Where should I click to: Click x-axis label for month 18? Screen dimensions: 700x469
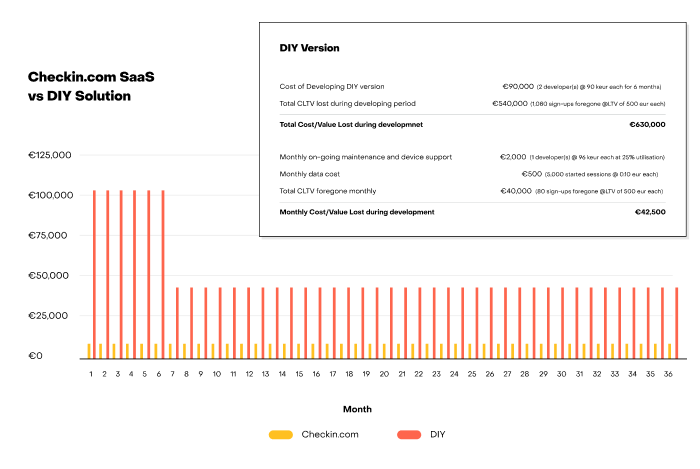[349, 374]
